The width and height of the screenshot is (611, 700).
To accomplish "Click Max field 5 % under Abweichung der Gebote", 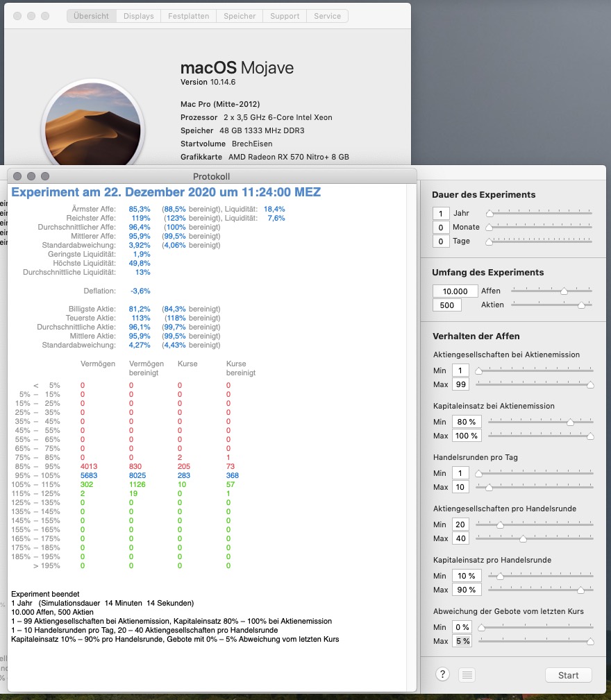I will 462,641.
